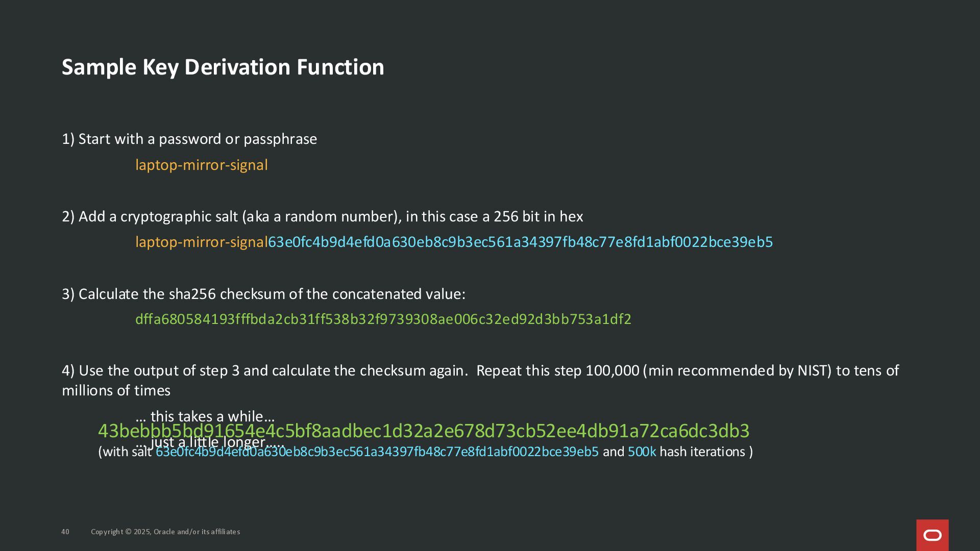Select the step 1 password or passphrase line
980x551 pixels.
click(x=189, y=139)
